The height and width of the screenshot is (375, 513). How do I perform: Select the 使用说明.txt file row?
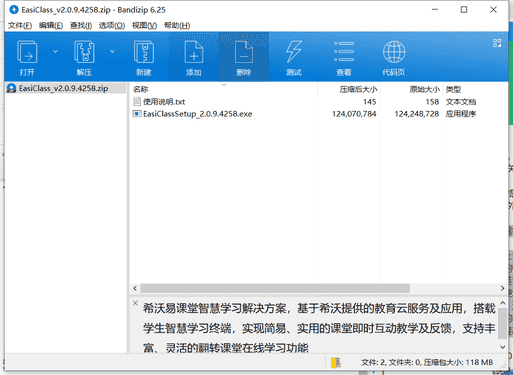[x=318, y=102]
